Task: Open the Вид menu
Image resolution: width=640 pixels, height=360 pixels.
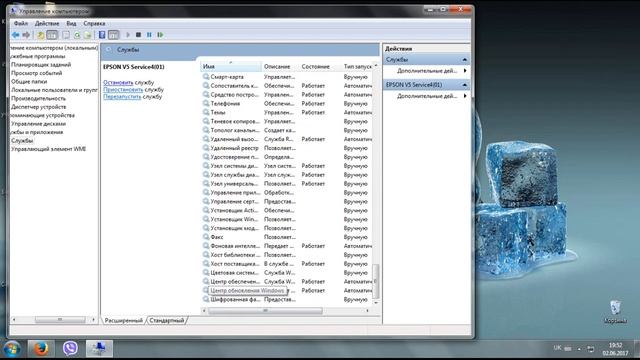Action: [71, 24]
